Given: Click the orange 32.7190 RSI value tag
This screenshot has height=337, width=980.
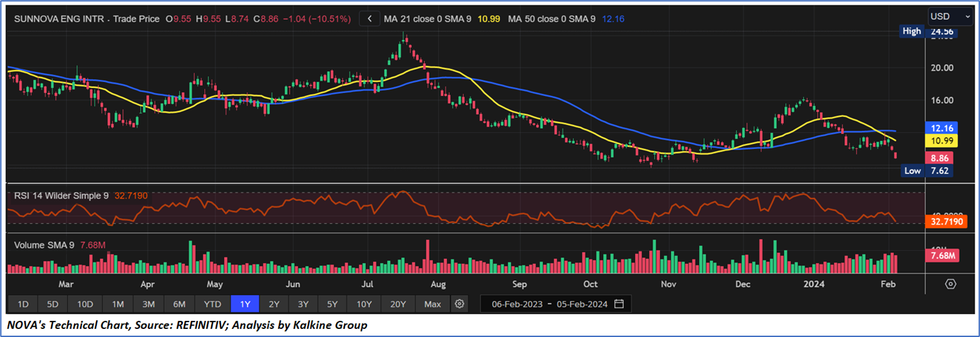Looking at the screenshot, I should [x=948, y=222].
